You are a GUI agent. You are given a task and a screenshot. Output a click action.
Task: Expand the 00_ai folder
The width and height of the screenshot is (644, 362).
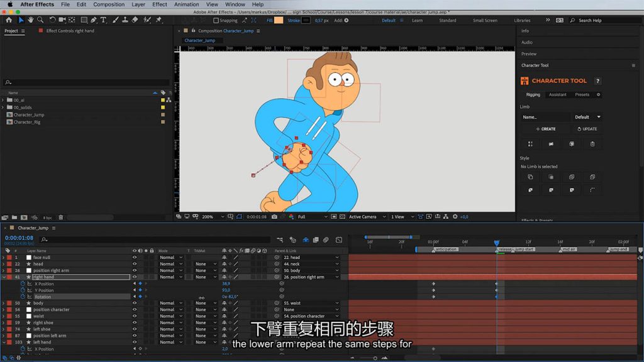pos(3,100)
